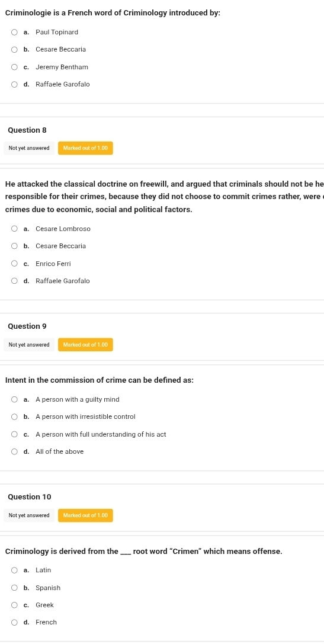This screenshot has height=644, width=324.
Task: Pick the French option in Question 10
Action: [x=14, y=622]
